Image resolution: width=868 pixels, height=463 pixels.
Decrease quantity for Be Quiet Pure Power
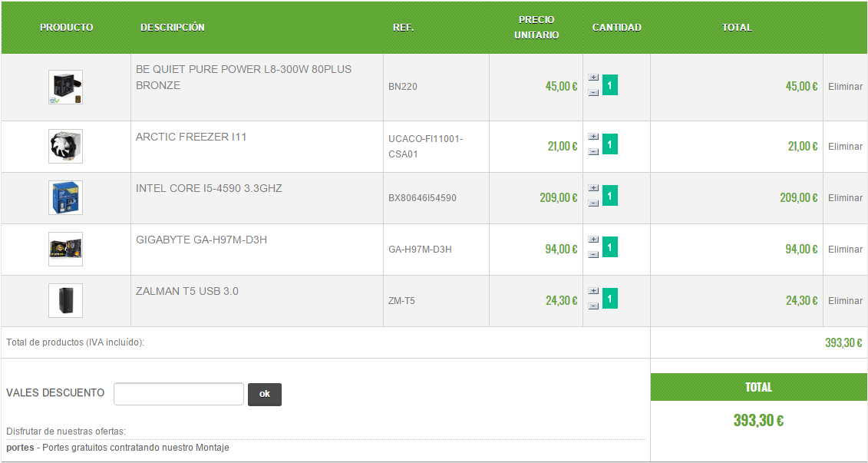[593, 92]
